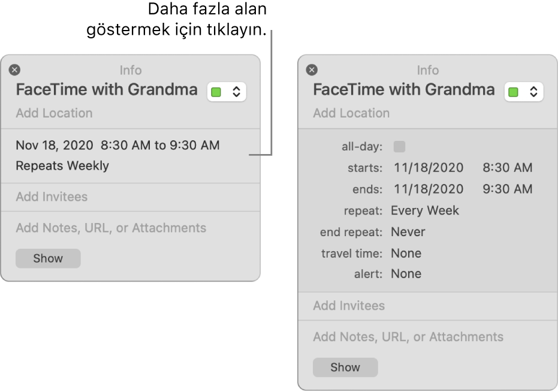558x392 pixels.
Task: Click Add Location in left popover
Action: click(54, 113)
